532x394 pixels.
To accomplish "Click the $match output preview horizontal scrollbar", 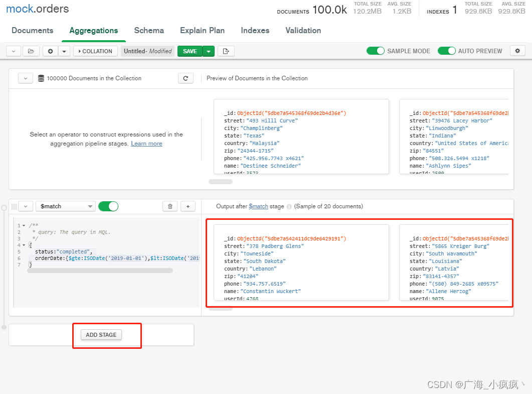I will coord(221,309).
